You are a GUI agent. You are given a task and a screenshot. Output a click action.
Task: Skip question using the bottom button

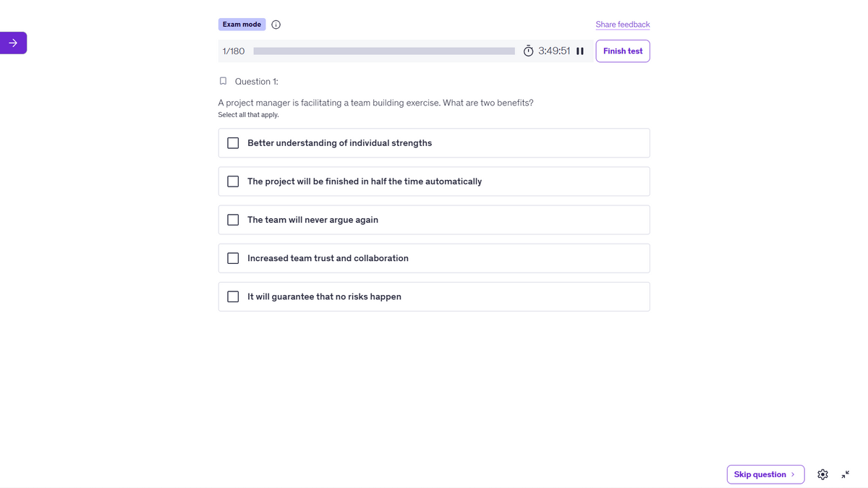(765, 474)
